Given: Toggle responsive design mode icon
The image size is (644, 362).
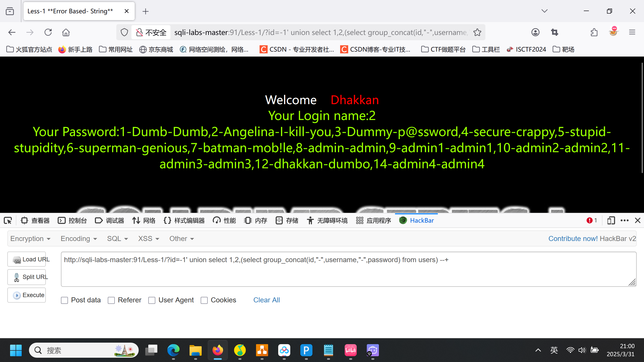Looking at the screenshot, I should point(611,221).
